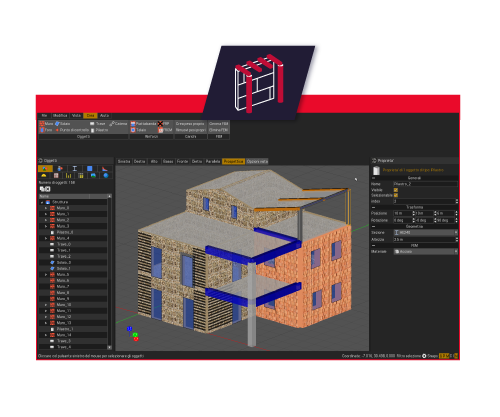Toggle the snap button in status bar

pyautogui.click(x=424, y=356)
